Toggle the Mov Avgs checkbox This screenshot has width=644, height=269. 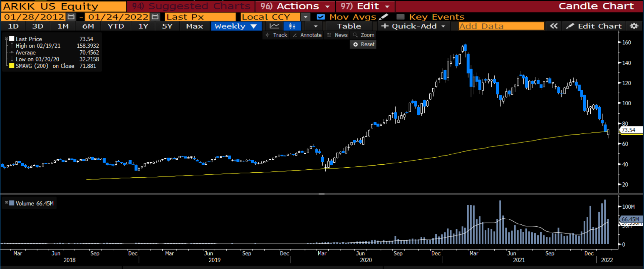321,17
